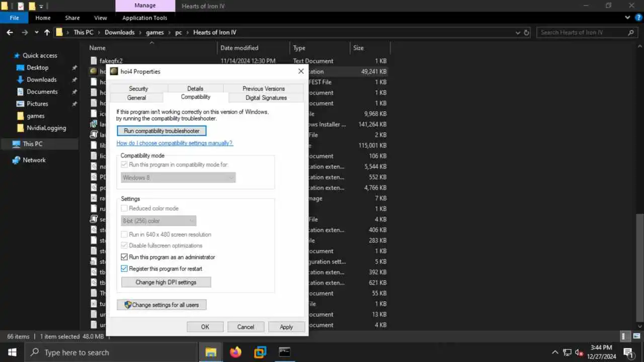Click the muted volume tray icon
Viewport: 644px width, 362px height.
(579, 352)
